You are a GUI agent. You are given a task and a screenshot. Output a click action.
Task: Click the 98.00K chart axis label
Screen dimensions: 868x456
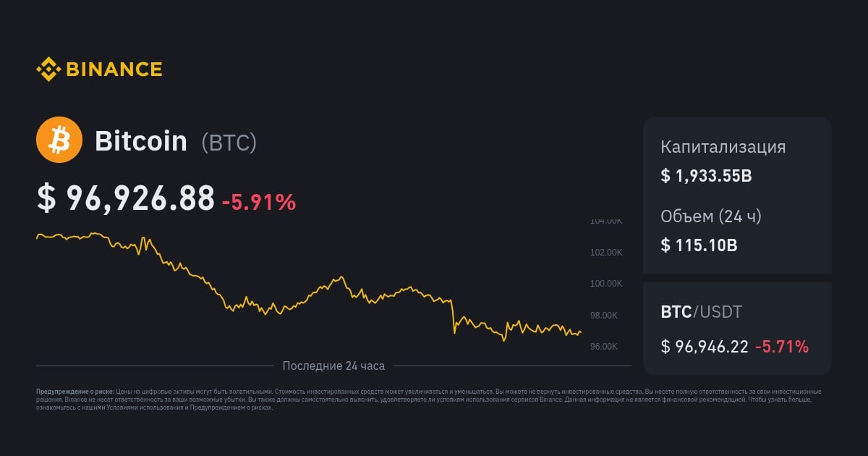coord(604,316)
